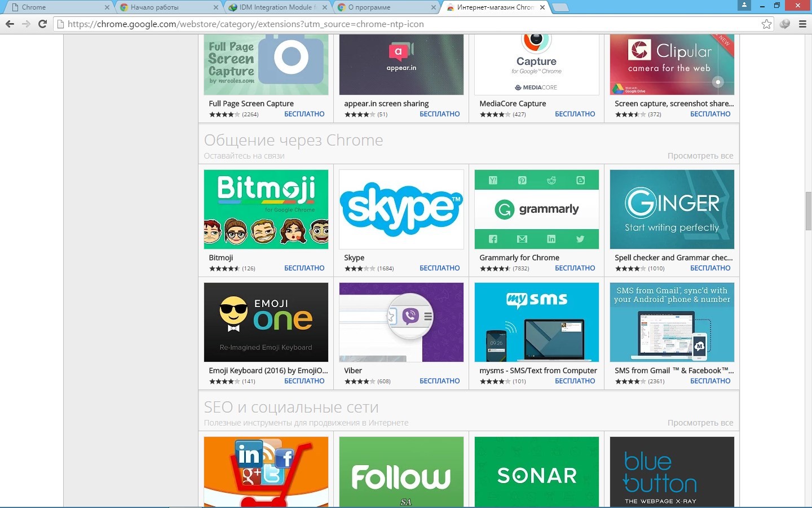Open the mysms SMS/Text from Computer thumbnail

coord(536,322)
